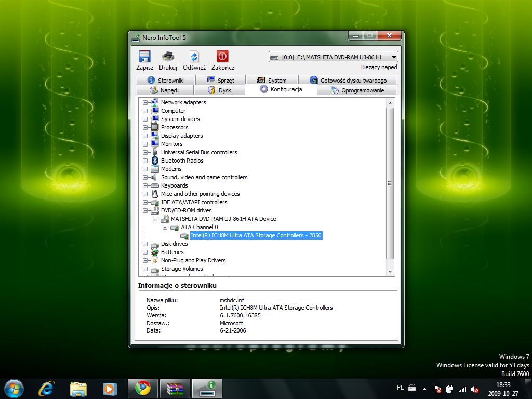Switch to the Napęd tab
Viewport: 532px width, 399px height.
(x=165, y=90)
